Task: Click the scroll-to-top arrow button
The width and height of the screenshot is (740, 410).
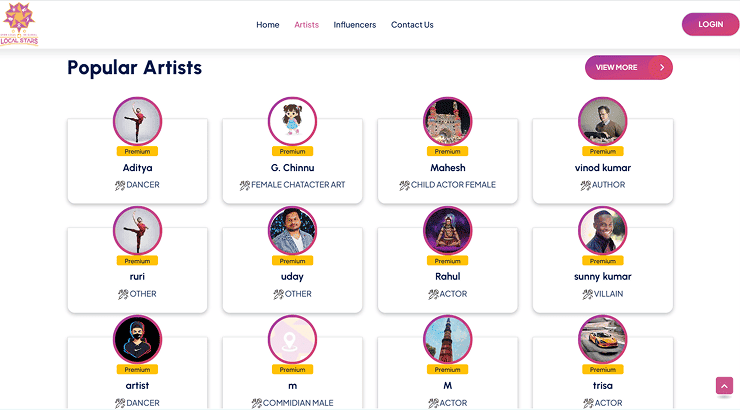Action: (x=724, y=386)
